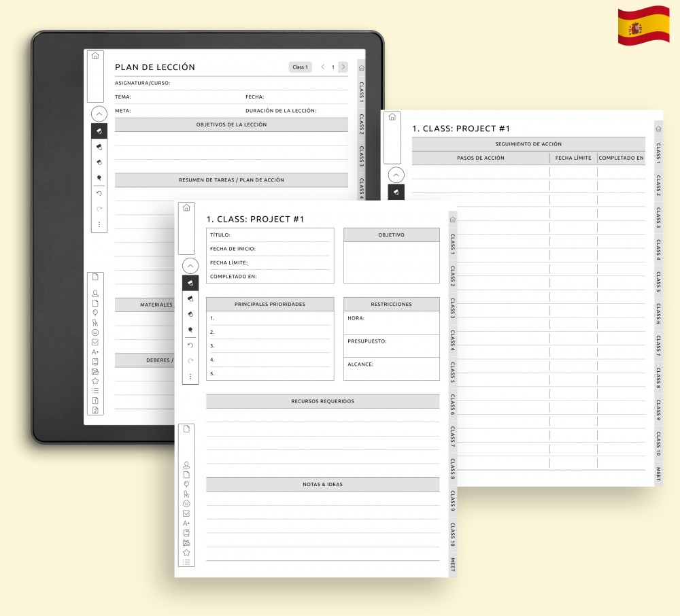Screen dimensions: 680x616
Task: Open the three-dot menu on the project page toolbar
Action: click(190, 376)
